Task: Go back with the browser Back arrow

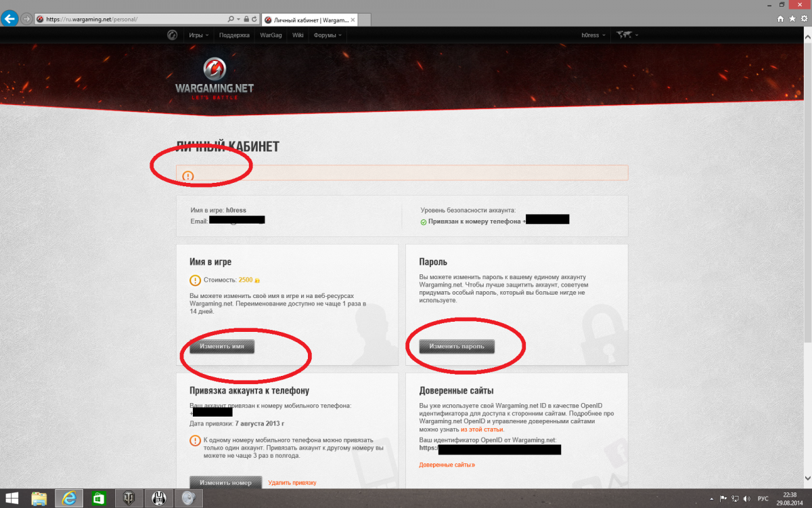Action: (10, 18)
